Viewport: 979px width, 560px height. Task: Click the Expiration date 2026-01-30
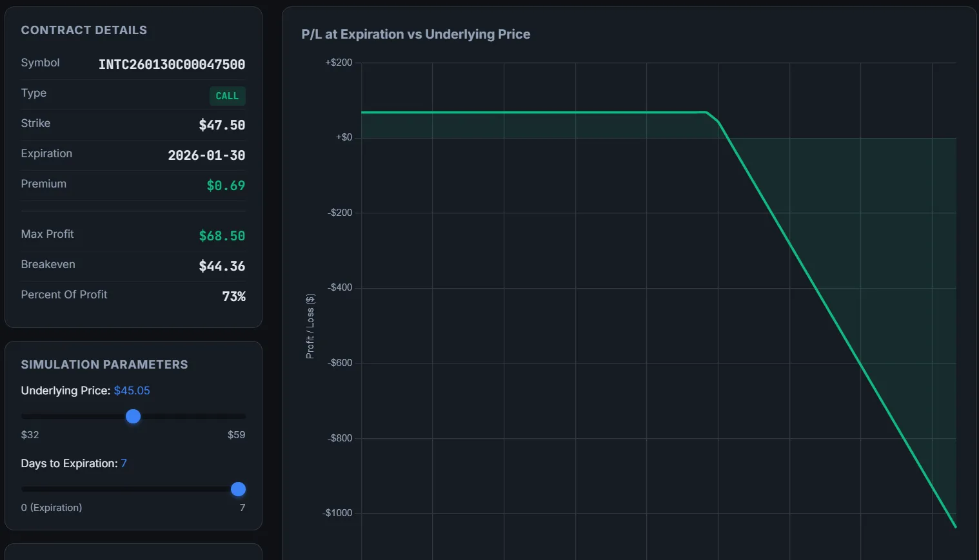coord(206,155)
